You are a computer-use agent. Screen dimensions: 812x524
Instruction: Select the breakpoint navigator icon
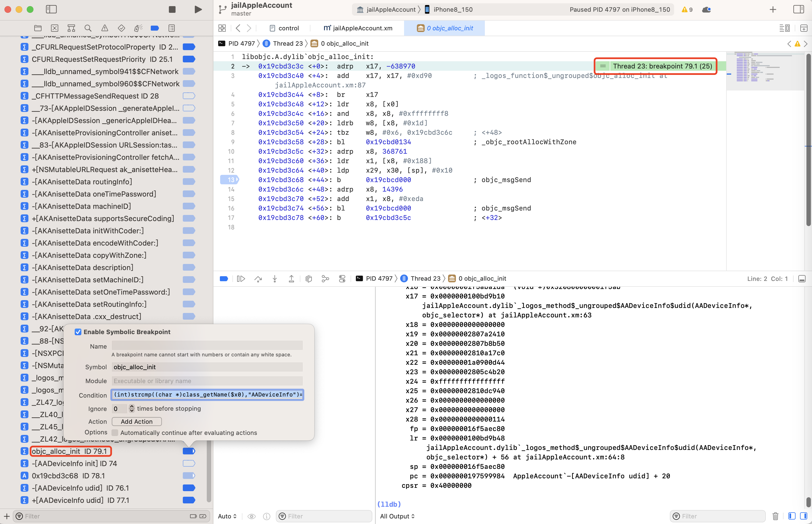155,28
